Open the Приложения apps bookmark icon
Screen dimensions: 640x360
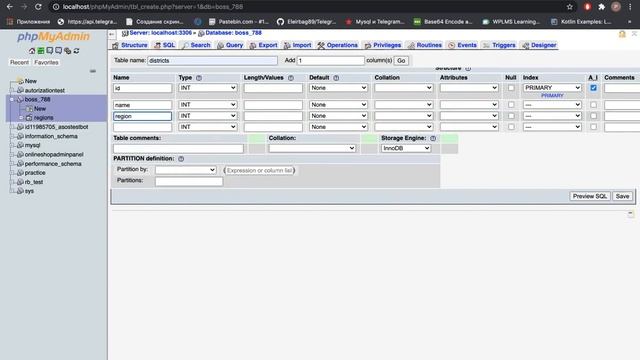10,22
